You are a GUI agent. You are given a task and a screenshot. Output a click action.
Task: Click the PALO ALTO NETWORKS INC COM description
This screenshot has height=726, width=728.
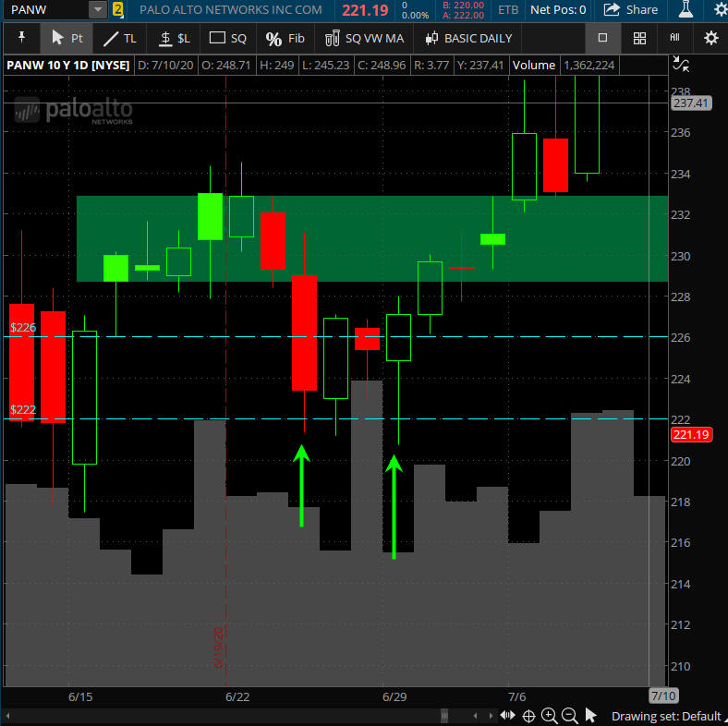231,10
